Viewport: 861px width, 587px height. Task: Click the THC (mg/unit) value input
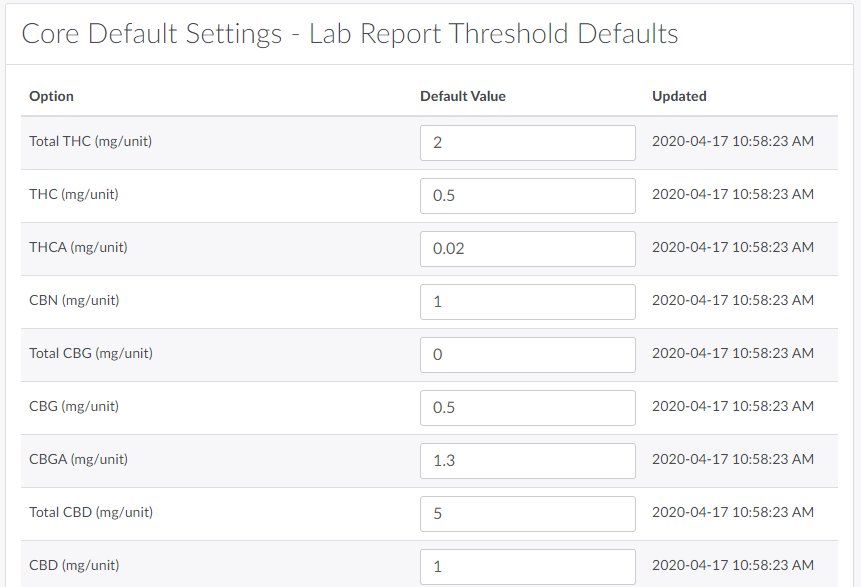(x=527, y=195)
